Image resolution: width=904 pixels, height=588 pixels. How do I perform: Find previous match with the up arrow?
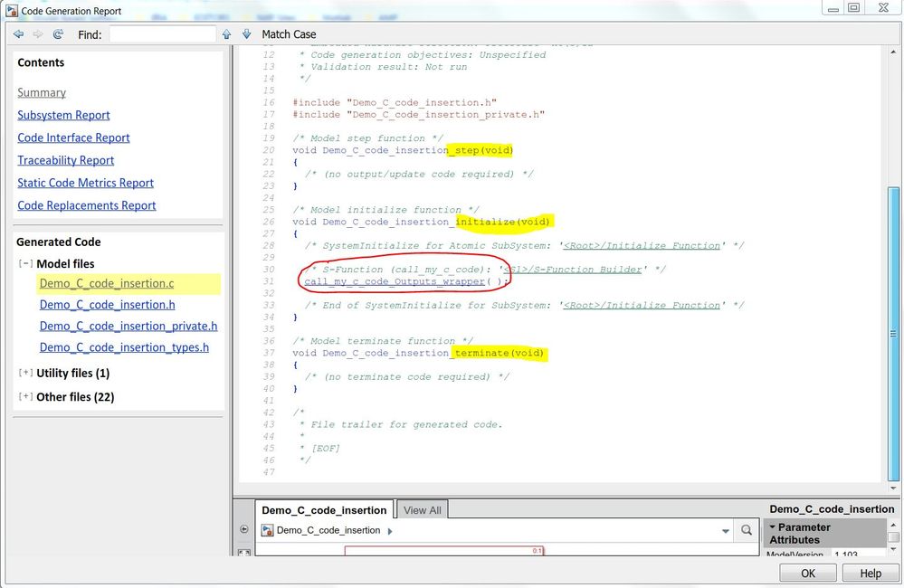coord(226,34)
